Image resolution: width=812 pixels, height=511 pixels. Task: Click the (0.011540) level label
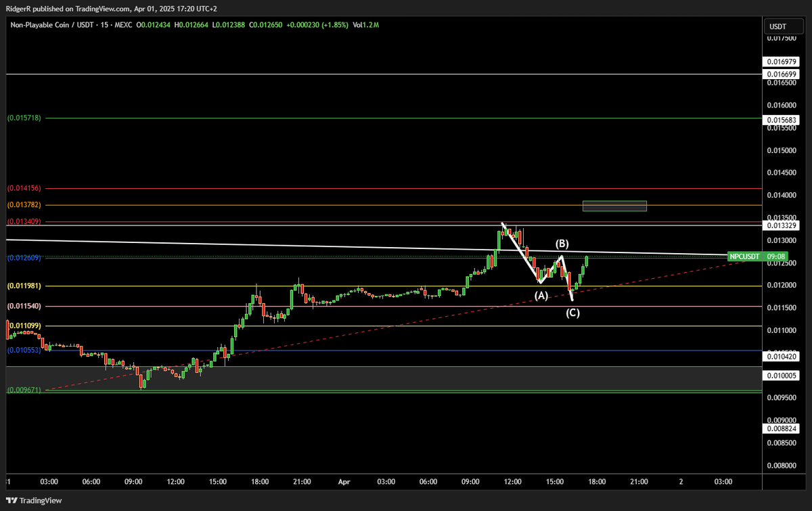tap(24, 307)
